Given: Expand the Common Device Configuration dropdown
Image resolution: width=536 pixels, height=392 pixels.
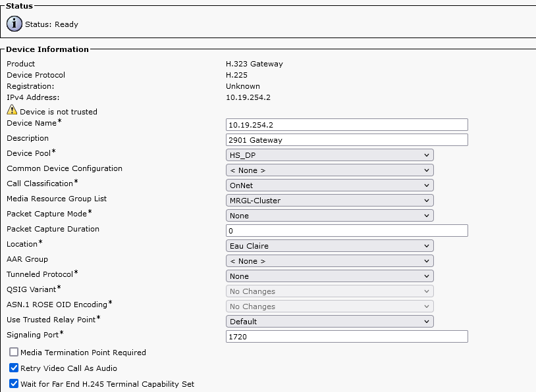Looking at the screenshot, I should 329,170.
